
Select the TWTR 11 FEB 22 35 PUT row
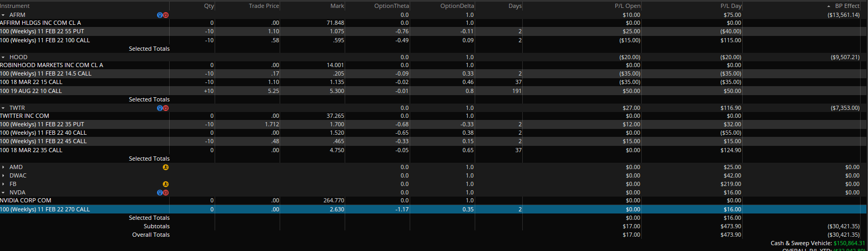coord(433,124)
